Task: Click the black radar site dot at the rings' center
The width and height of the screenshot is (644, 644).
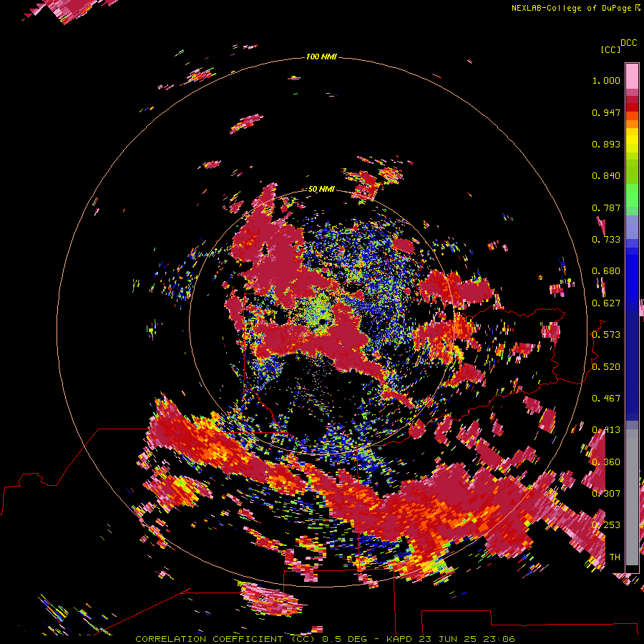Action: 323,322
